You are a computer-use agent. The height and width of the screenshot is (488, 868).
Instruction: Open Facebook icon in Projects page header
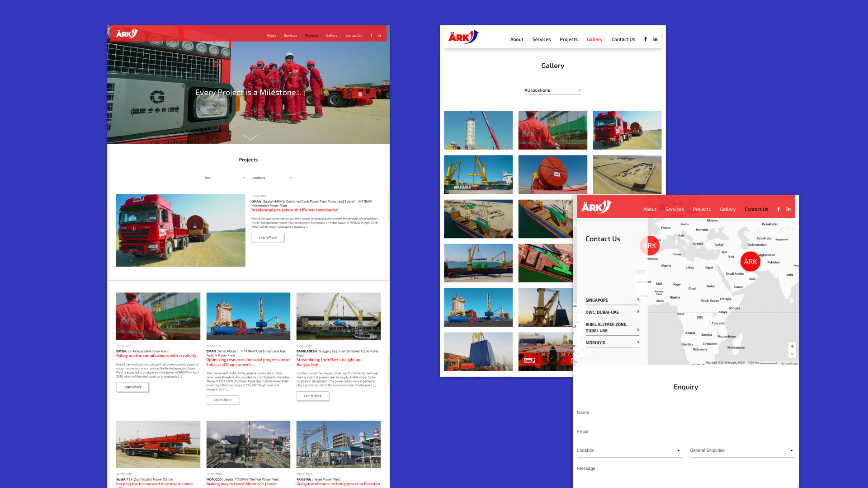point(371,35)
